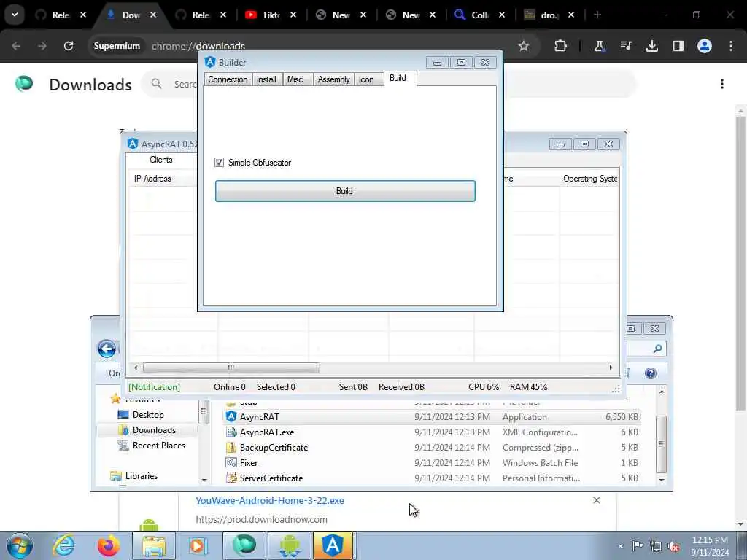Remove the YouWave download entry with X

point(597,500)
